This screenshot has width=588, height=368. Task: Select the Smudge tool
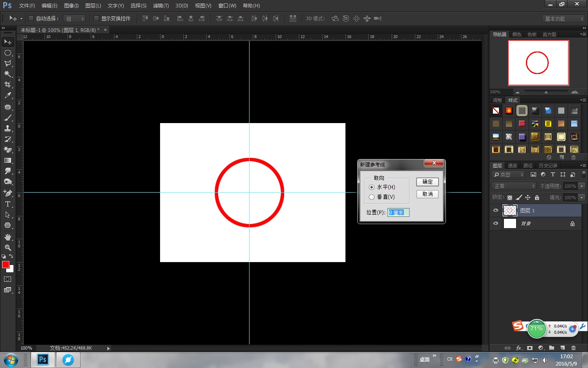tap(8, 171)
